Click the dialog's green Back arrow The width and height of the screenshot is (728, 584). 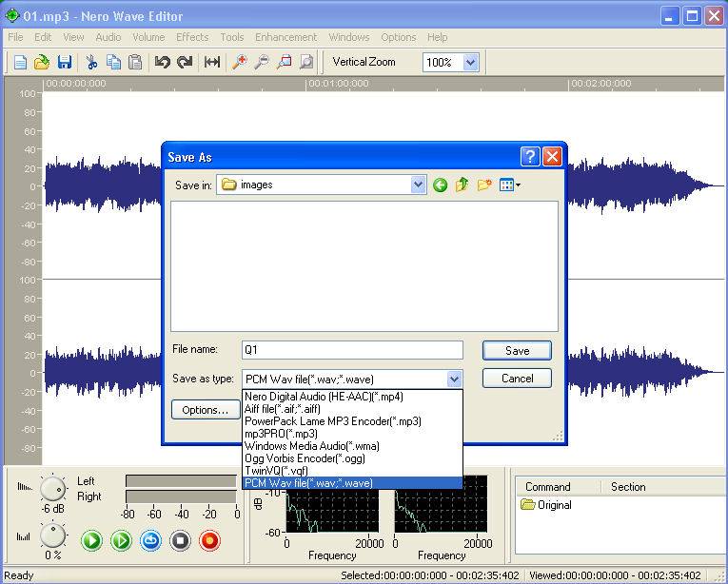pyautogui.click(x=440, y=185)
